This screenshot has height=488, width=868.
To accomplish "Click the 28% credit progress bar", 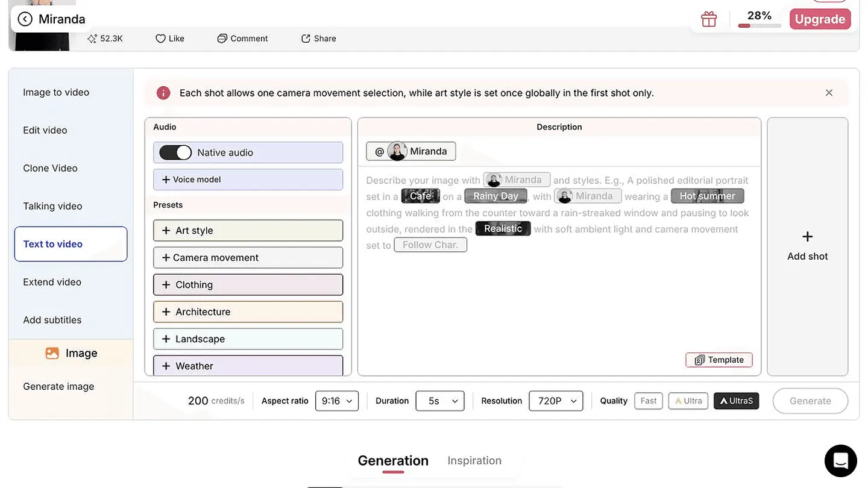I will pos(759,26).
